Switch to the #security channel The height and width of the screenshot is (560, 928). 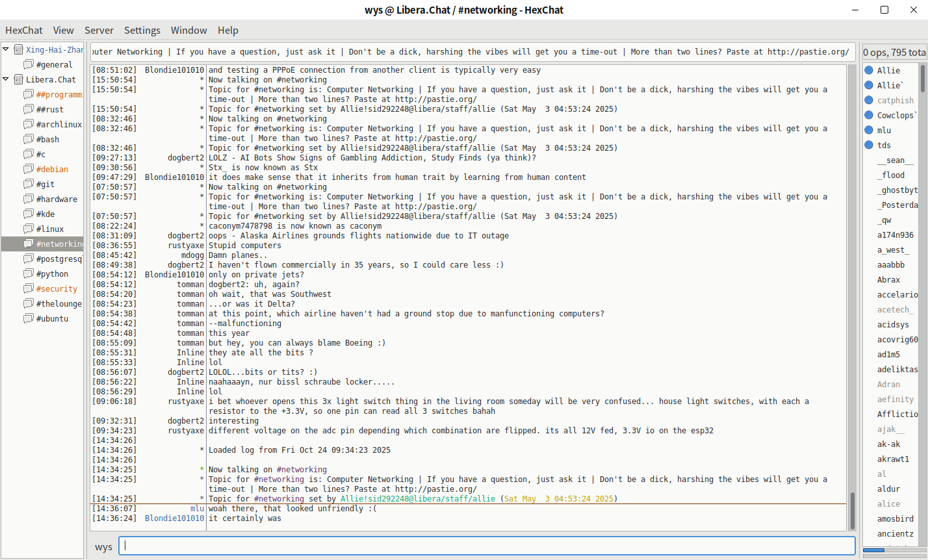[x=57, y=288]
